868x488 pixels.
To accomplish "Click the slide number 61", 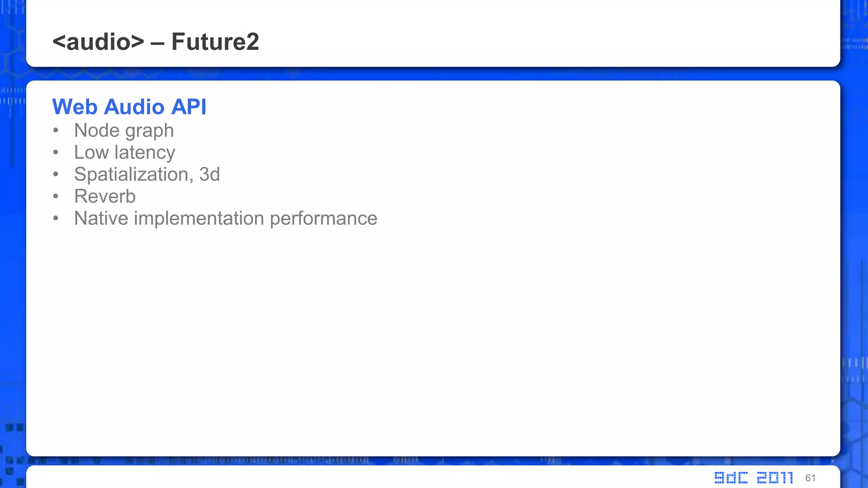I will [x=810, y=478].
